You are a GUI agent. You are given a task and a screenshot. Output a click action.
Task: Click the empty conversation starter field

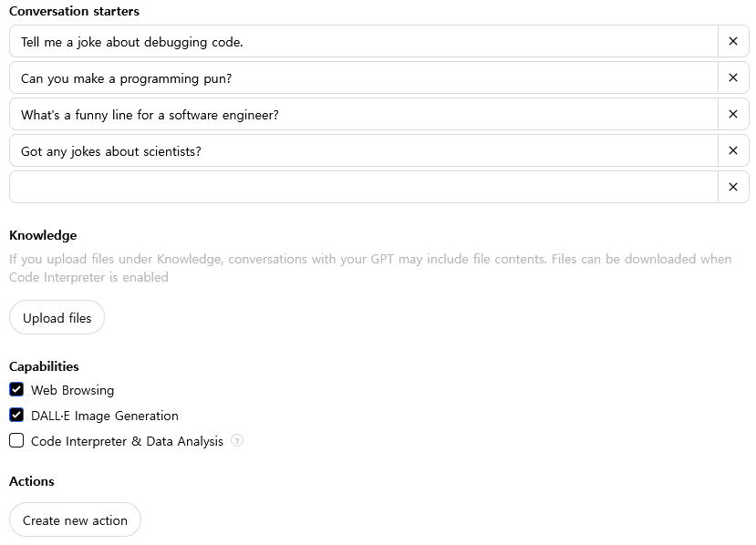[364, 187]
